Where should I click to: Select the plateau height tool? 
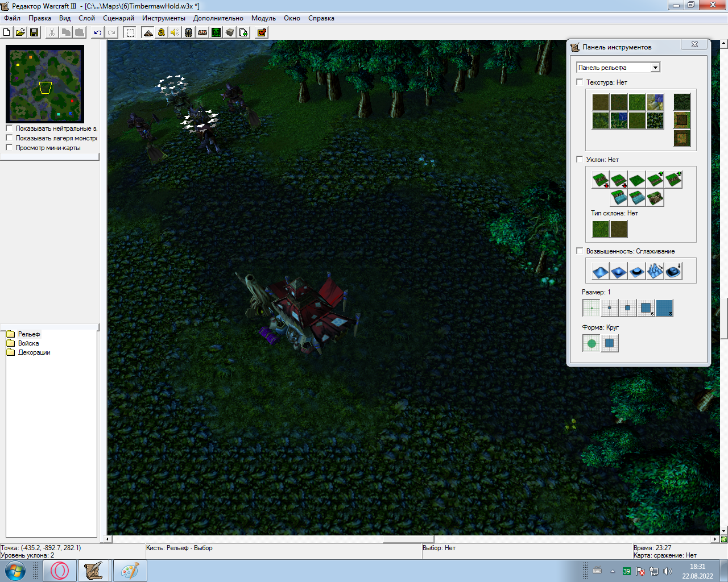click(637, 271)
